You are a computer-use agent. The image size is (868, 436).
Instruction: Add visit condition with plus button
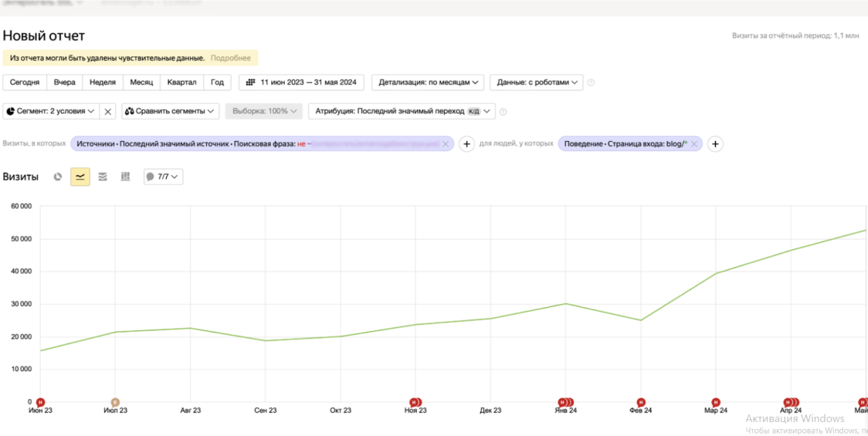coord(467,144)
